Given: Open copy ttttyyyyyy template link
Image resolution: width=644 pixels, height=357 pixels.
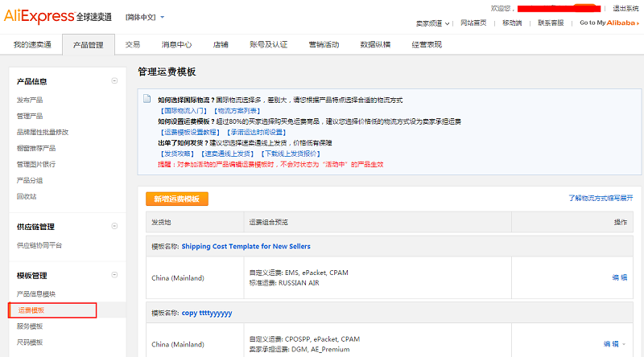Looking at the screenshot, I should click(x=207, y=313).
